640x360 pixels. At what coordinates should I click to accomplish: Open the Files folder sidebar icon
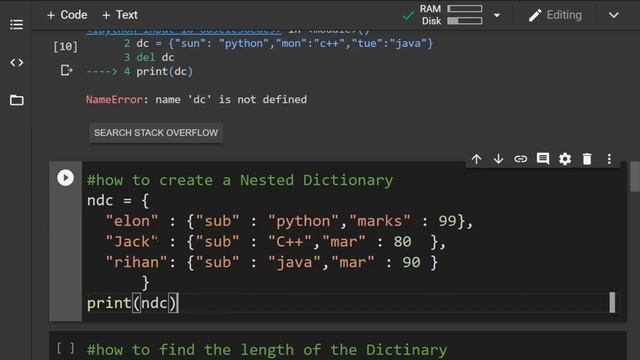[x=16, y=100]
